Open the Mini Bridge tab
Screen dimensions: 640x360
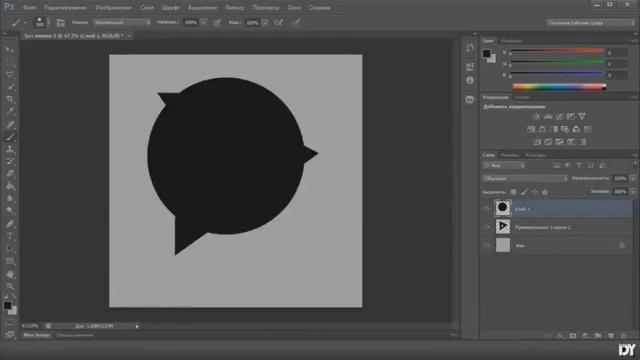click(x=36, y=335)
